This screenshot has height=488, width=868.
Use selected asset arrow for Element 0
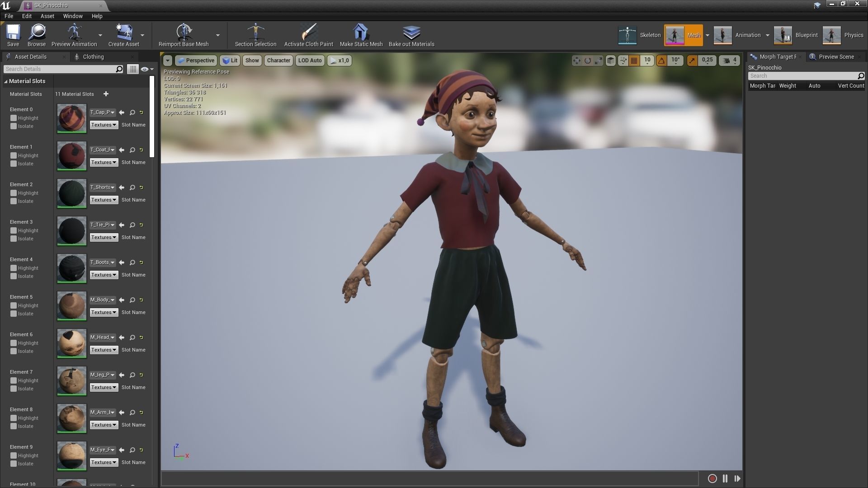[122, 113]
